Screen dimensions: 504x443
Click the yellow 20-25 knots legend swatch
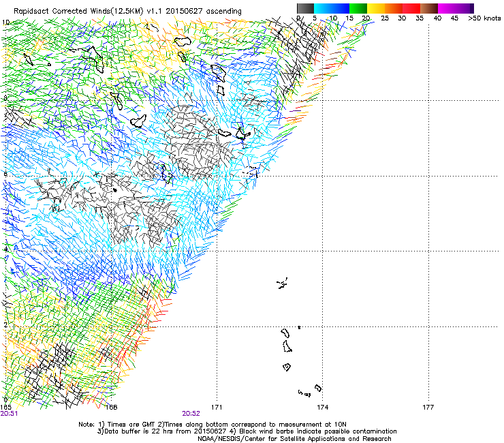tap(376, 8)
